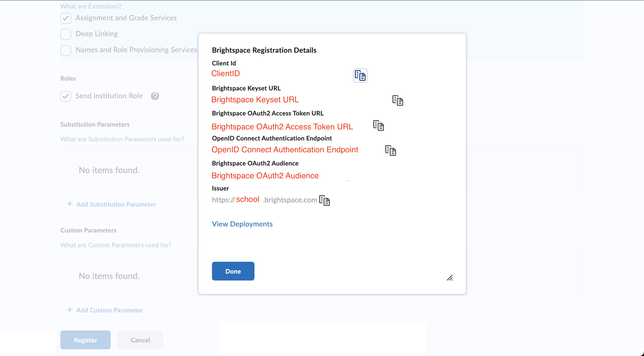The width and height of the screenshot is (644, 356).
Task: Open What are Custom Parameters link
Action: click(x=116, y=245)
